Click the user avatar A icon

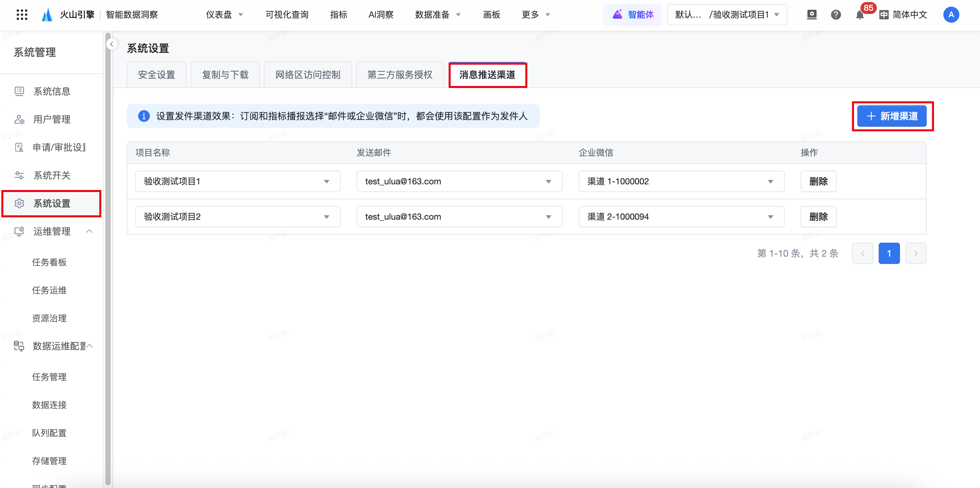[x=951, y=15]
